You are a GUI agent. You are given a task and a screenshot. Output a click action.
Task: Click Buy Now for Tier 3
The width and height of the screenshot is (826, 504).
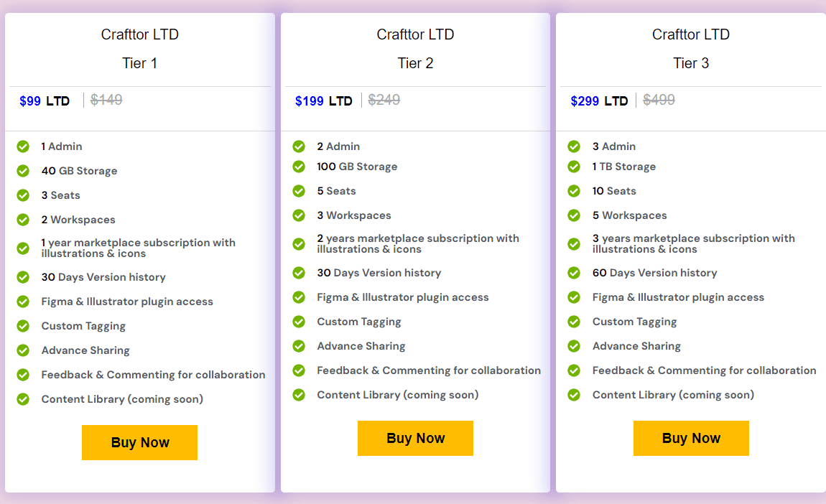(x=691, y=438)
